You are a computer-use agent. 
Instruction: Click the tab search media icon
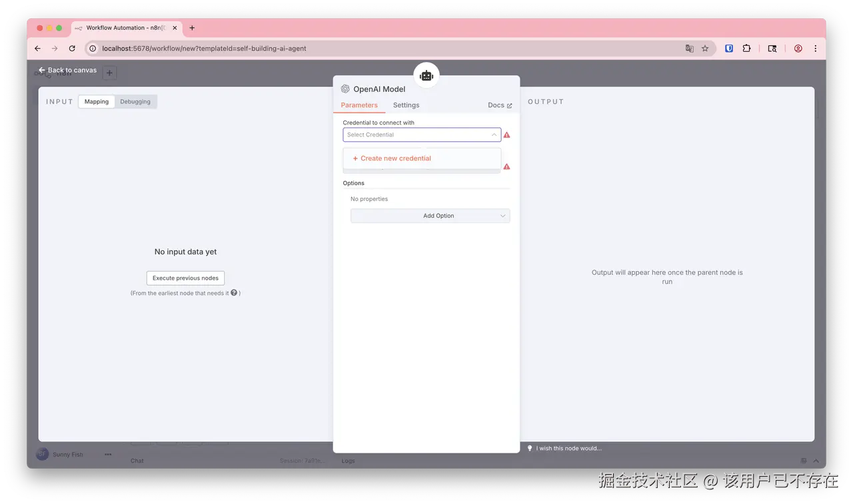[772, 49]
